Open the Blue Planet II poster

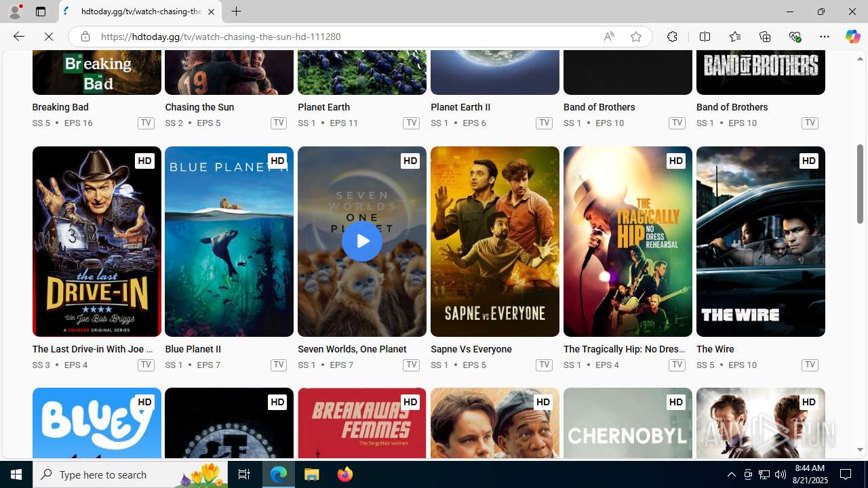point(229,241)
